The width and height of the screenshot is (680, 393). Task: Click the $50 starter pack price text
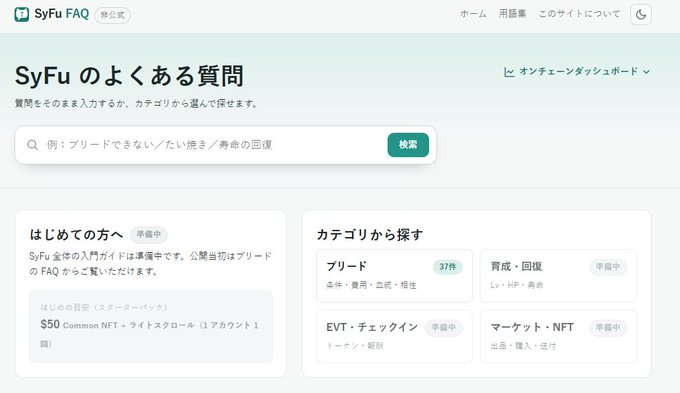pyautogui.click(x=50, y=324)
